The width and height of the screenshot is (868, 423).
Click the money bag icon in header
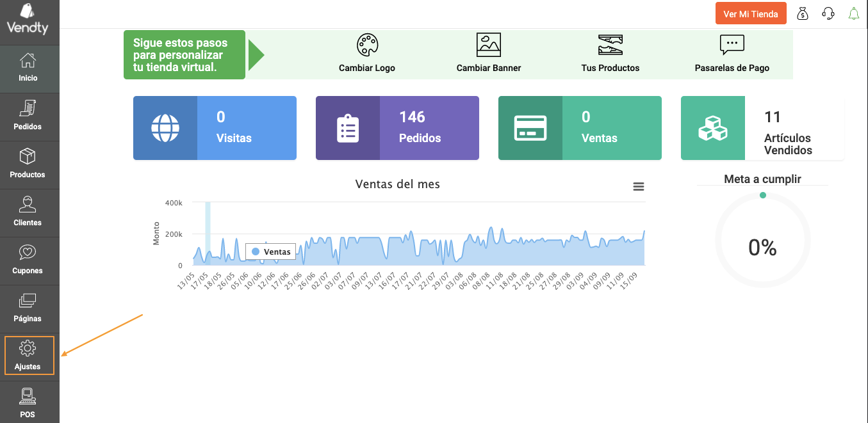coord(803,13)
